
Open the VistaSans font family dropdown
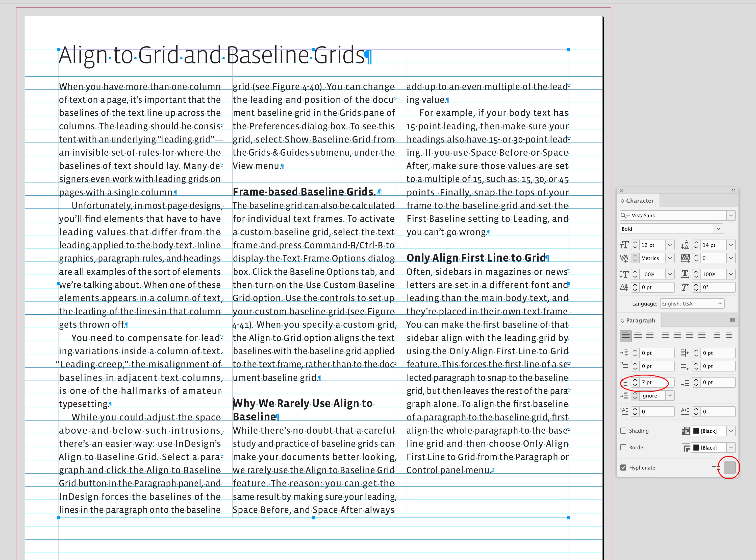[731, 216]
